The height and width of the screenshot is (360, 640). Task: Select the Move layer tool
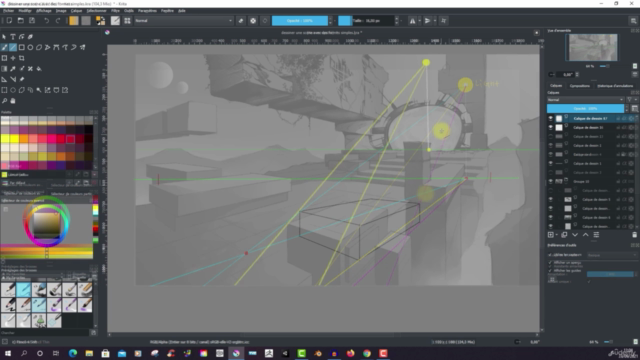point(13,58)
